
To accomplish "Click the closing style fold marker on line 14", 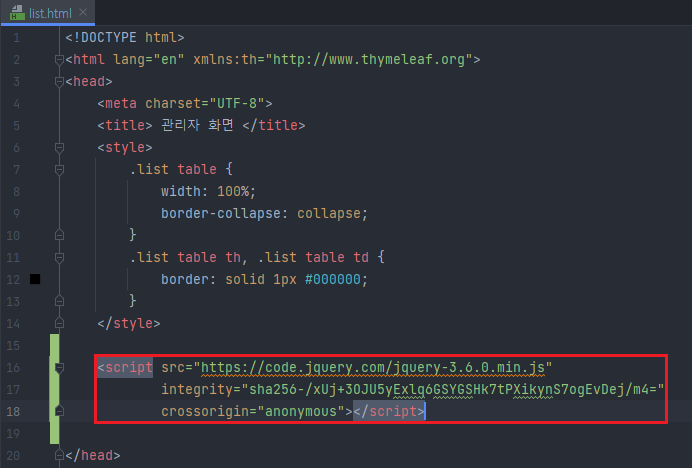I will [59, 323].
